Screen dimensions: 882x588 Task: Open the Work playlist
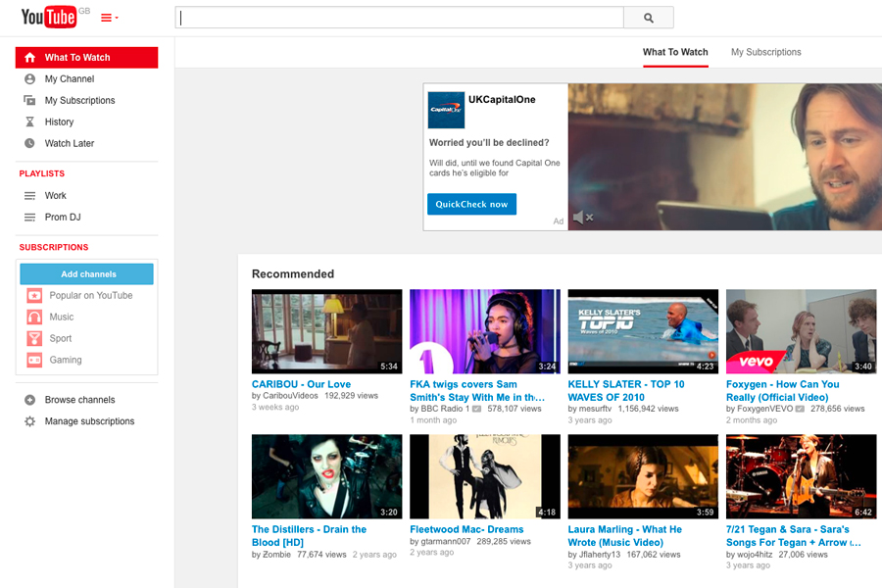(55, 196)
